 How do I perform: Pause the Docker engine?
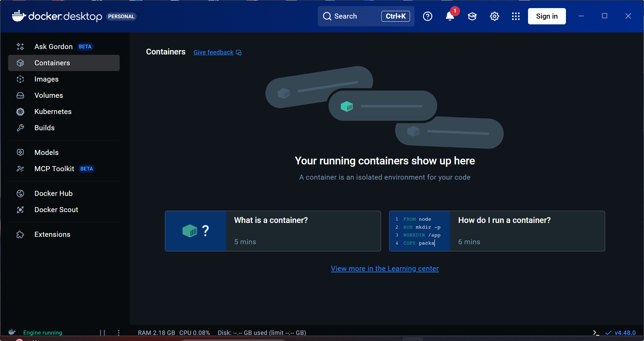[x=102, y=333]
